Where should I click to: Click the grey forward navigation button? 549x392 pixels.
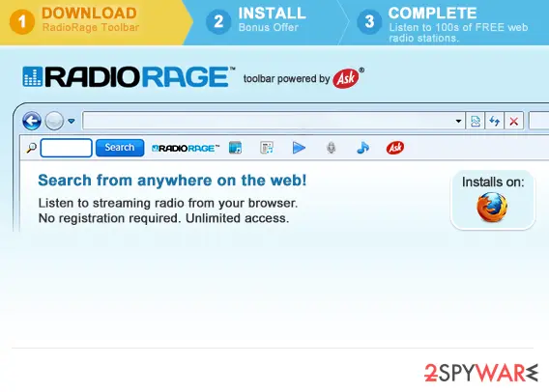54,121
